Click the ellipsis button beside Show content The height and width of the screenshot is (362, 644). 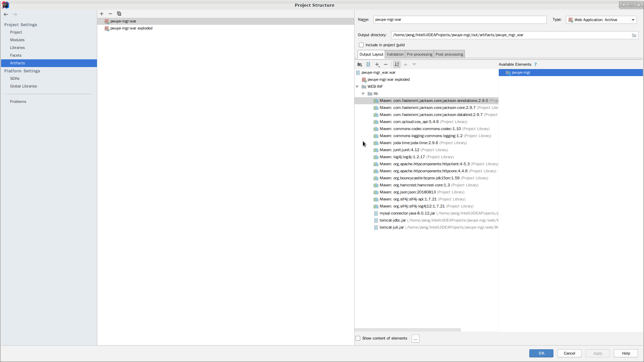416,339
